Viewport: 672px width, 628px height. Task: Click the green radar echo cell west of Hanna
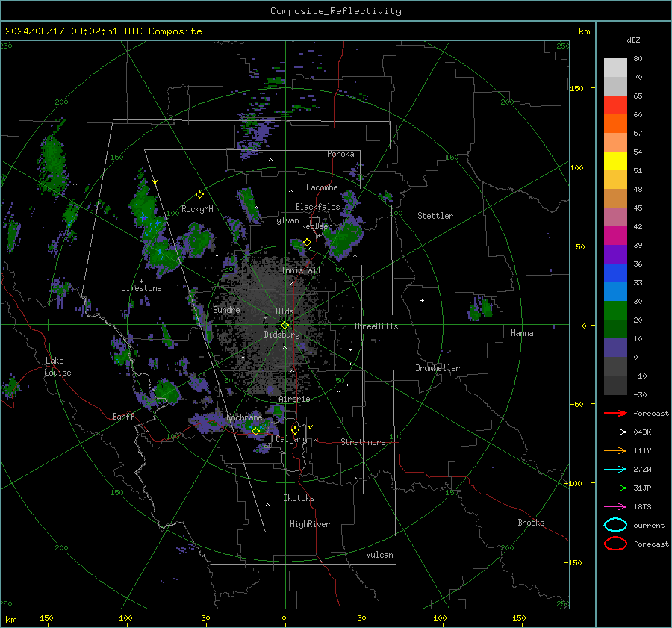point(480,308)
